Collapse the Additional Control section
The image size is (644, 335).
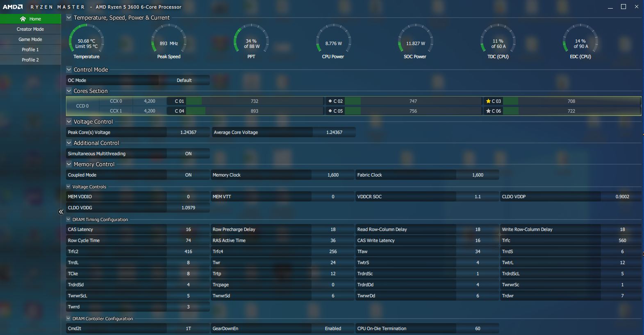[69, 143]
